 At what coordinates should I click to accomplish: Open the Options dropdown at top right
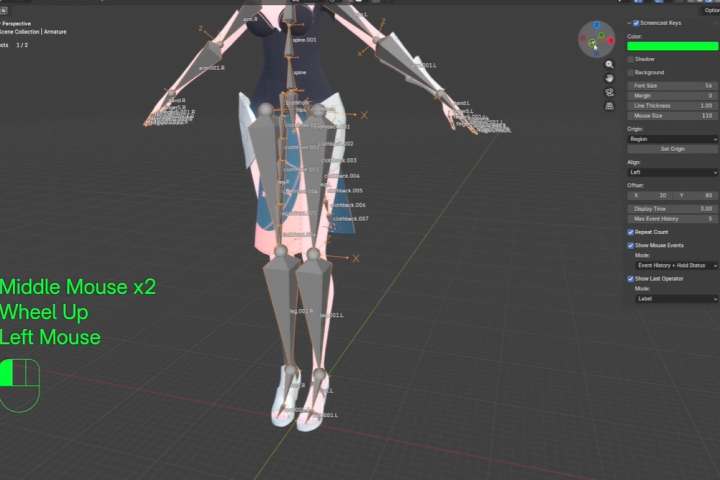click(x=710, y=10)
